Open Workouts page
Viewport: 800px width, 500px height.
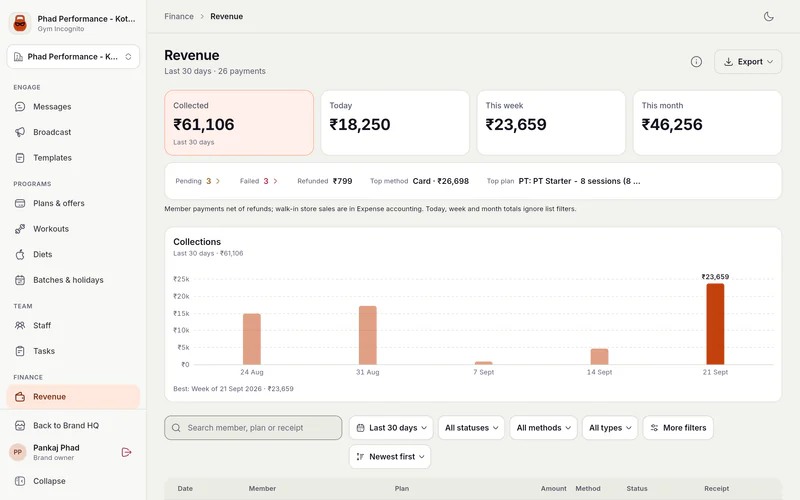[73, 229]
